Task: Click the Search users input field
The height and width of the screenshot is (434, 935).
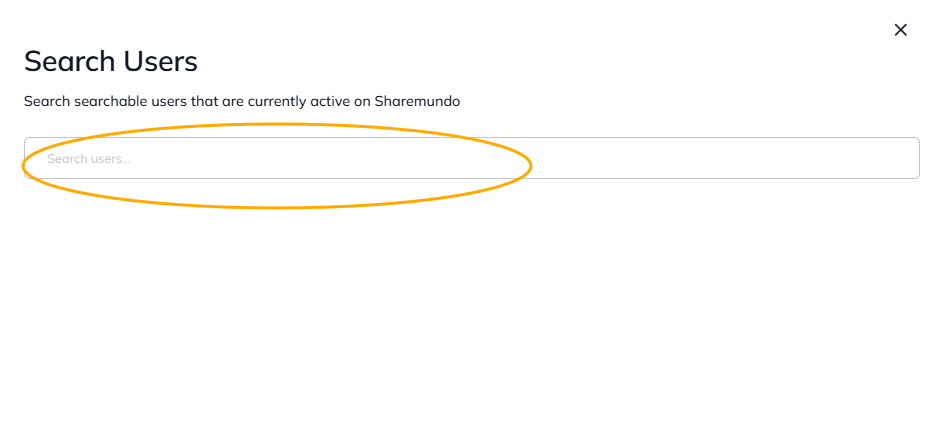Action: point(471,158)
